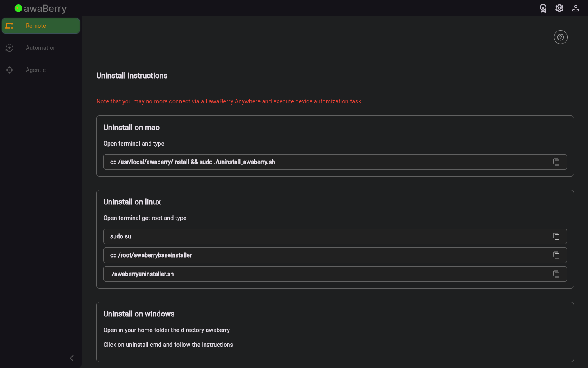
Task: Open settings gear in top bar
Action: click(x=559, y=8)
